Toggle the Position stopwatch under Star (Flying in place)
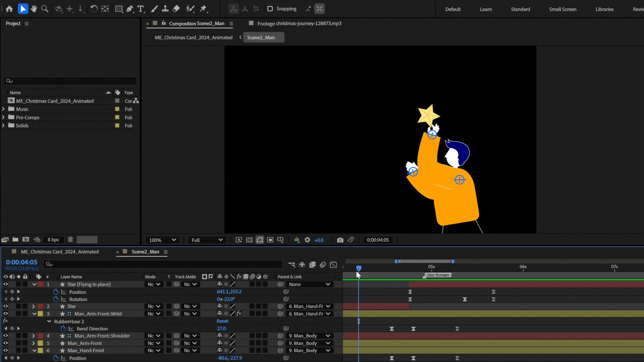 (56, 292)
